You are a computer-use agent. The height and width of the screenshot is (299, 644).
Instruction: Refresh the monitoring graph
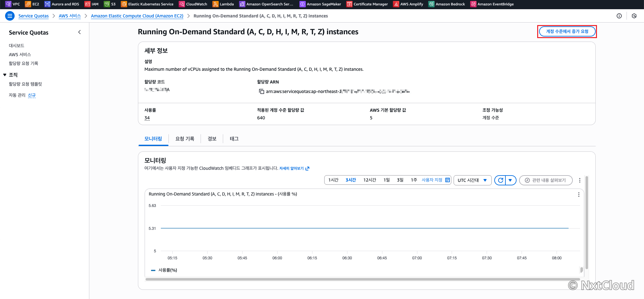click(x=500, y=180)
